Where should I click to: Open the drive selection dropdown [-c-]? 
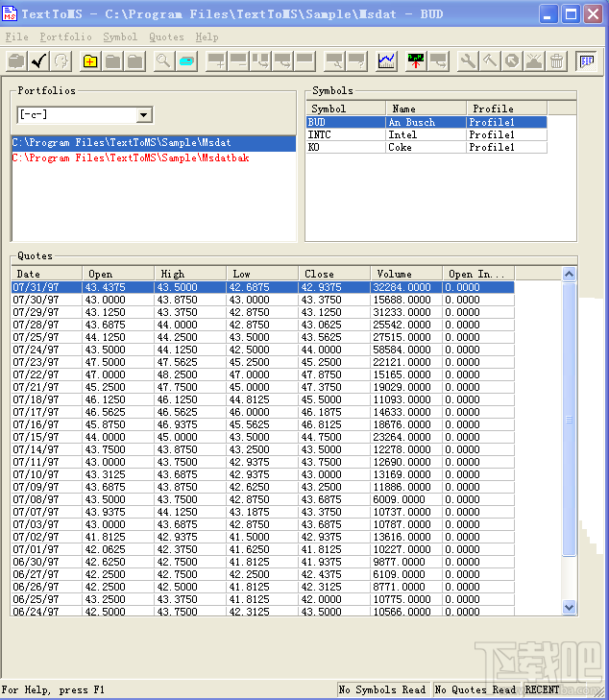(144, 115)
